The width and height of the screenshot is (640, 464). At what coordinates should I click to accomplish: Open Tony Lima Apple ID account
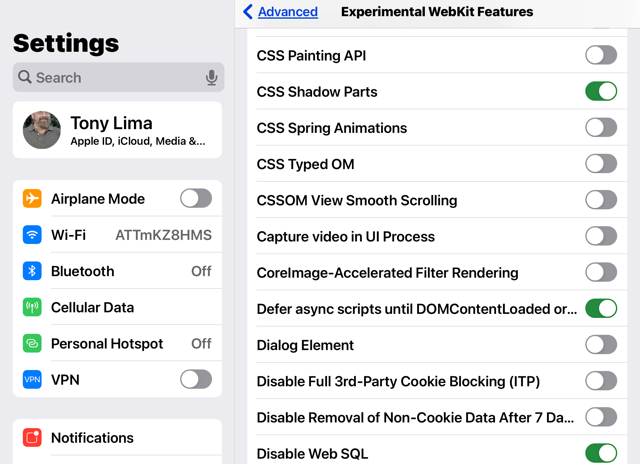(x=118, y=130)
